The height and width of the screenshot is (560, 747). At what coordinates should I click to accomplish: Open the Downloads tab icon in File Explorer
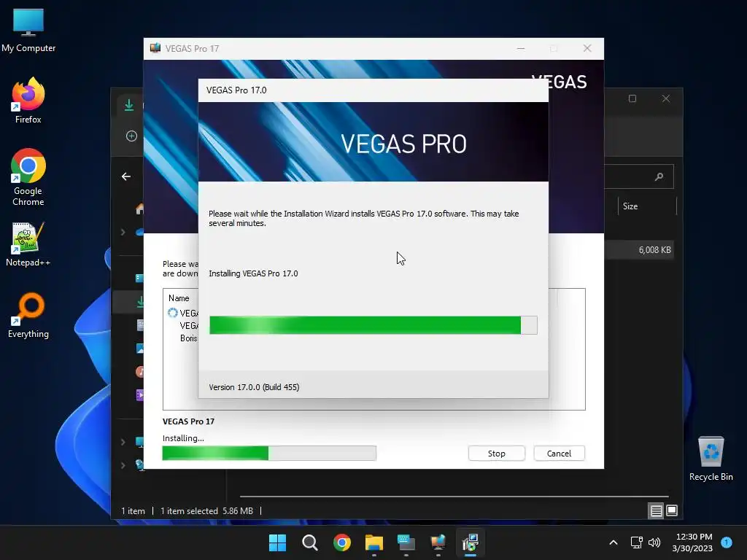pos(128,105)
